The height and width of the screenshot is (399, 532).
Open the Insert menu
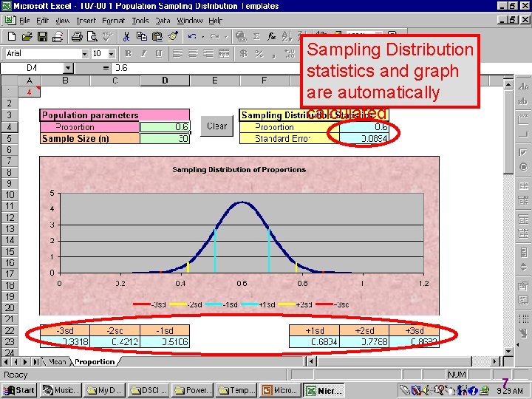(x=86, y=21)
